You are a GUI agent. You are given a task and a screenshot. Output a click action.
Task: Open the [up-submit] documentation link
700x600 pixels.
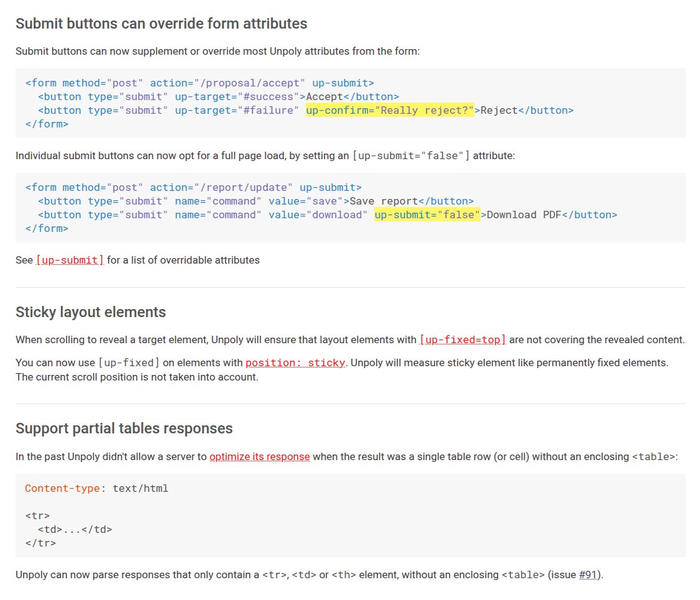pos(70,261)
